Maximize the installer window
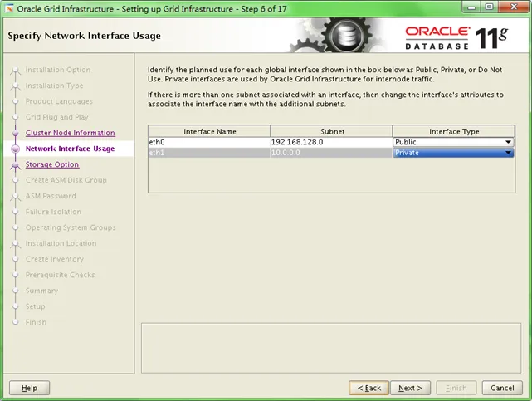532x401 pixels. (x=489, y=7)
